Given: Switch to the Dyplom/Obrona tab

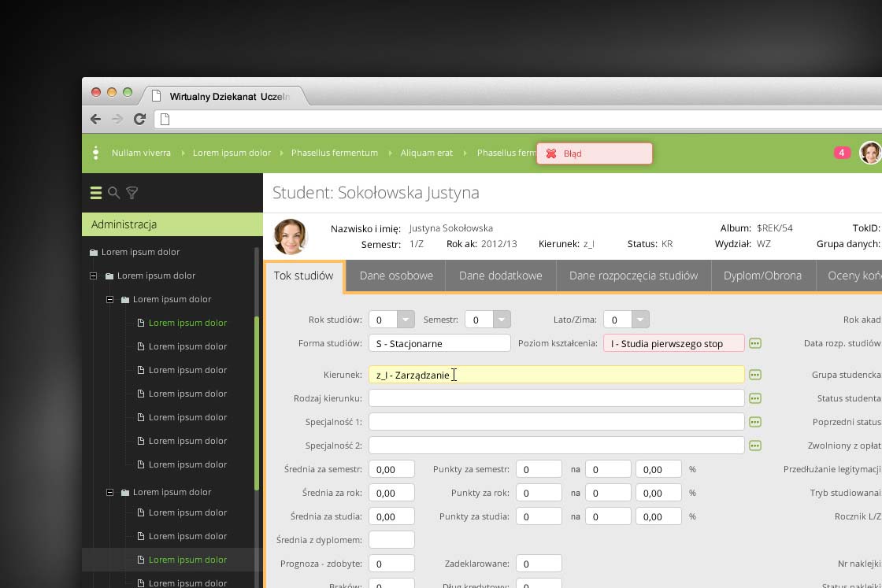Looking at the screenshot, I should [762, 276].
